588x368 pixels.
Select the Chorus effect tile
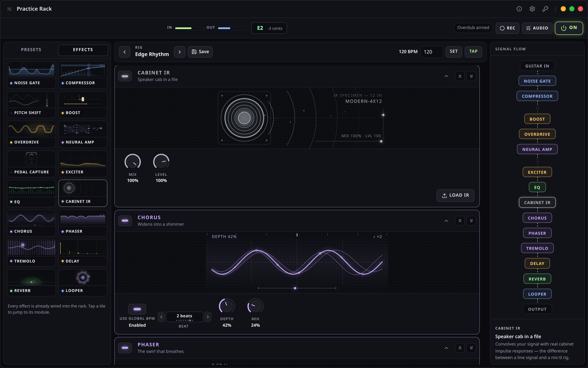pyautogui.click(x=31, y=223)
